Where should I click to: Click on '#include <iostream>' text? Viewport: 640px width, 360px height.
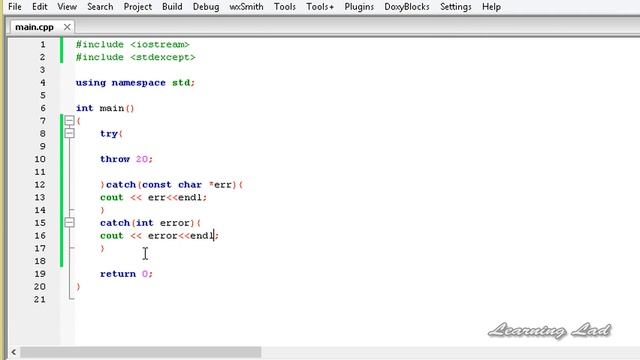click(133, 44)
